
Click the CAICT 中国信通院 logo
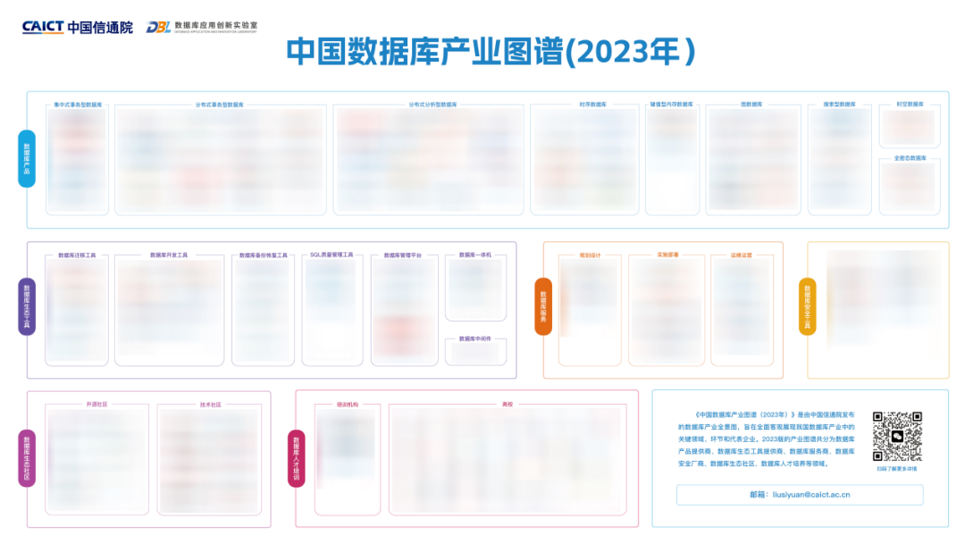tap(78, 27)
